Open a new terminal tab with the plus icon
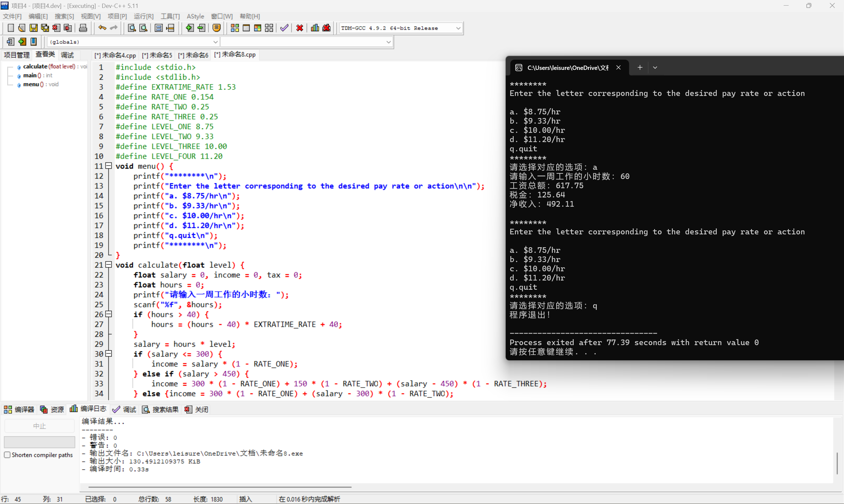The image size is (844, 504). click(x=640, y=67)
